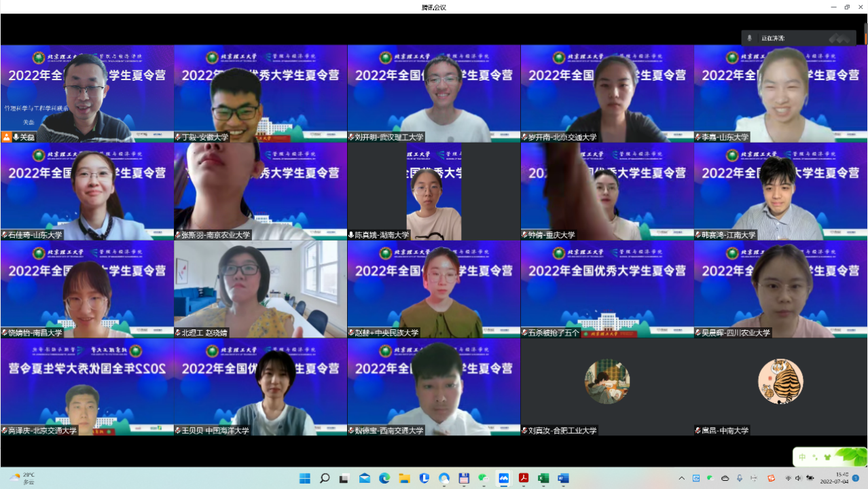The image size is (868, 489).
Task: Select the video tile of 陈真姨-湖南大学
Action: [434, 192]
